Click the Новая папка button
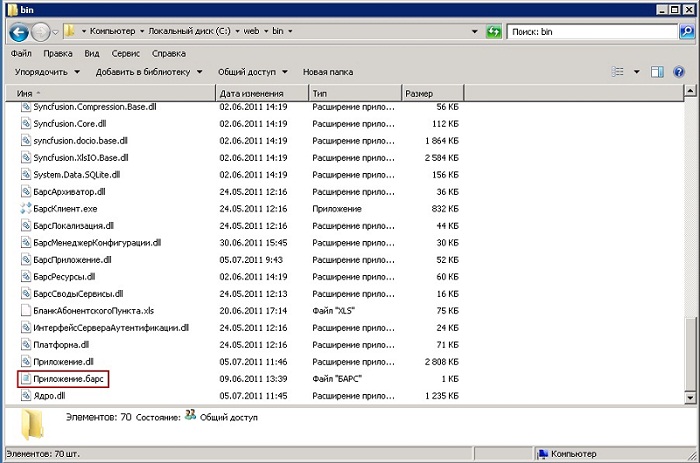 pyautogui.click(x=328, y=72)
